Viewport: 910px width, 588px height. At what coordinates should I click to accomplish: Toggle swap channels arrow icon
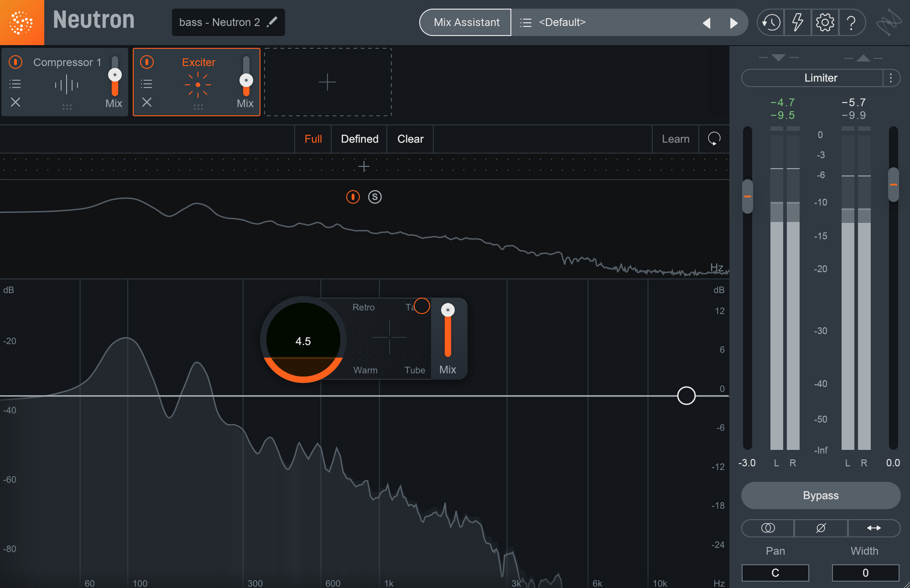tap(874, 528)
